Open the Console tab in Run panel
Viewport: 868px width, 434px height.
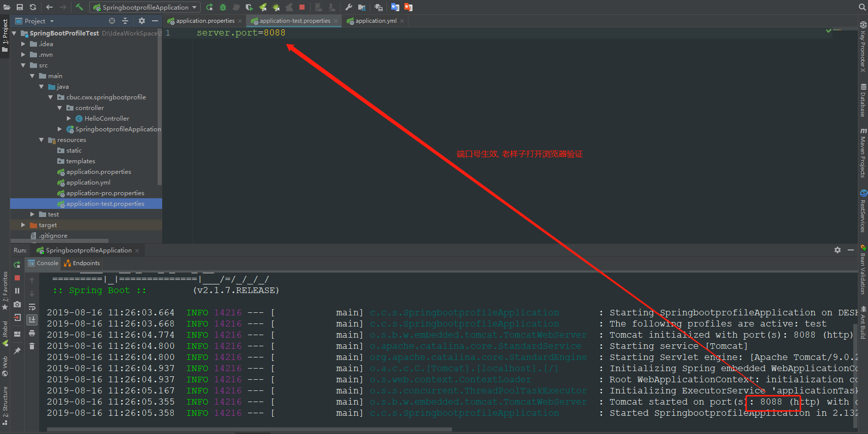coord(44,263)
